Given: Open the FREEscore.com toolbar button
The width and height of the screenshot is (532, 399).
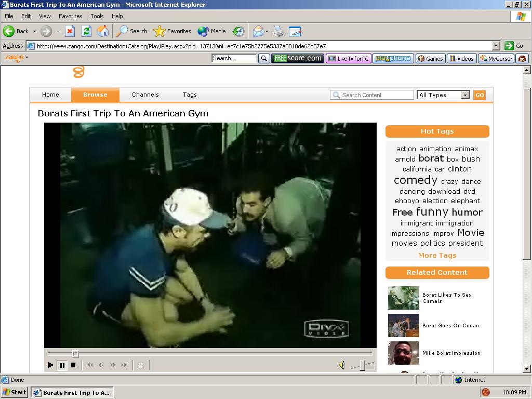Looking at the screenshot, I should [298, 58].
